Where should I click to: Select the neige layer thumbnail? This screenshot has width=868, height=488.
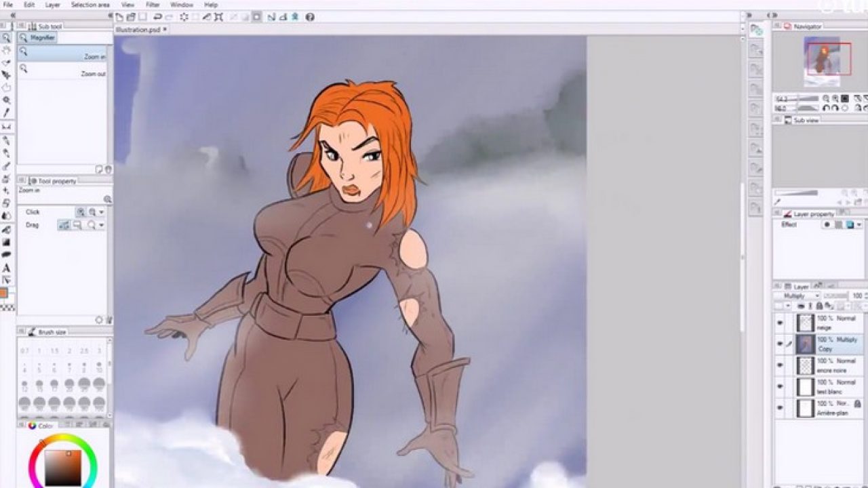click(805, 323)
